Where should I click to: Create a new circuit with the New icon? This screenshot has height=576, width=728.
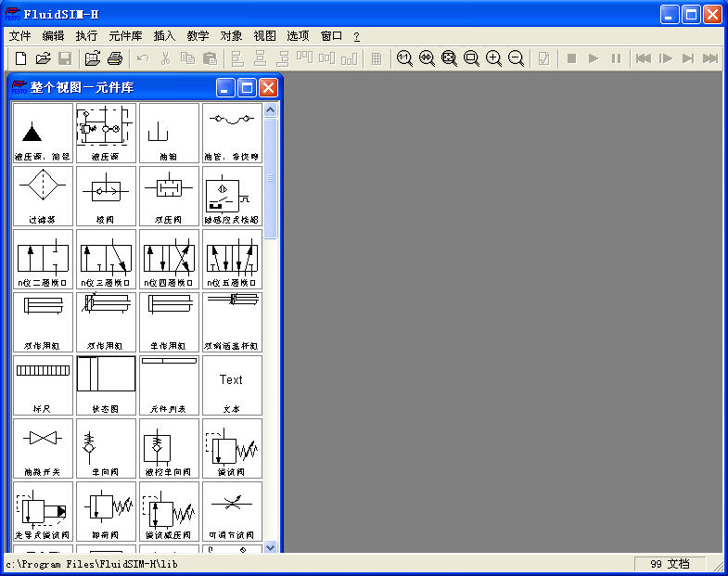point(20,58)
